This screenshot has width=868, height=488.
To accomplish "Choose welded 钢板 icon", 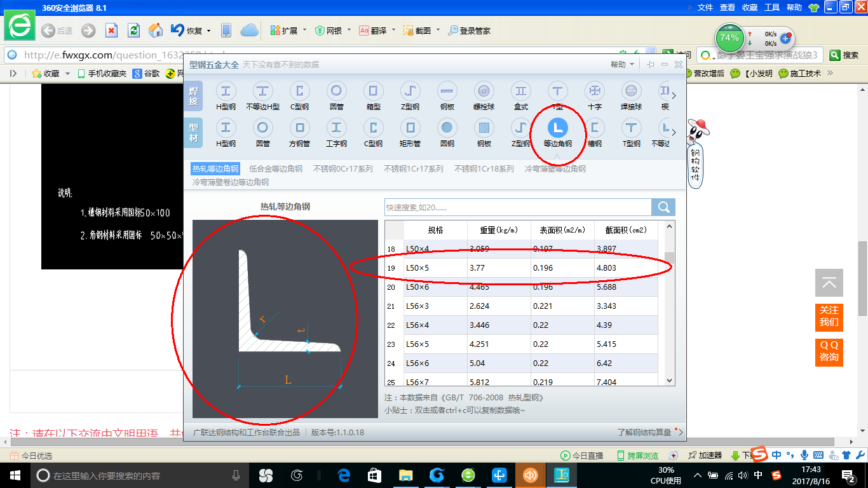I will [x=447, y=91].
